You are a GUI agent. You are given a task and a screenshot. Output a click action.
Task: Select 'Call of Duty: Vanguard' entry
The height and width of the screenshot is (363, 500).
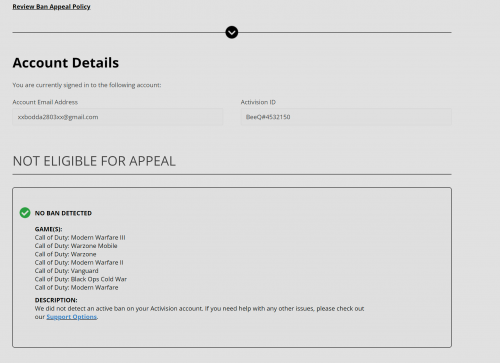tap(67, 271)
